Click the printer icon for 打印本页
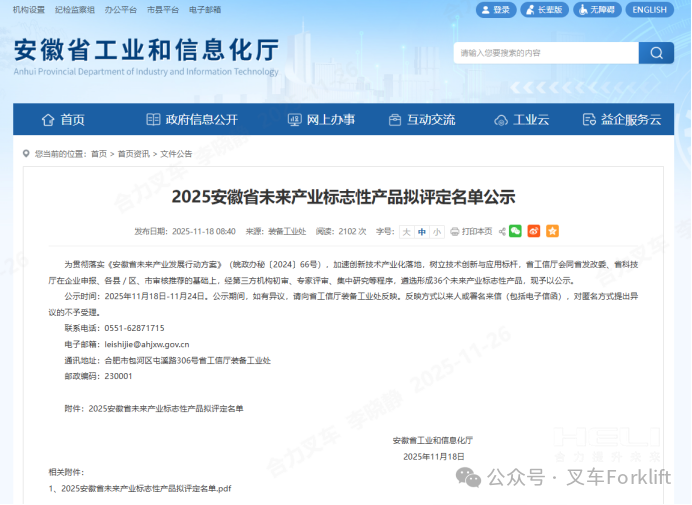This screenshot has height=505, width=692. click(455, 231)
